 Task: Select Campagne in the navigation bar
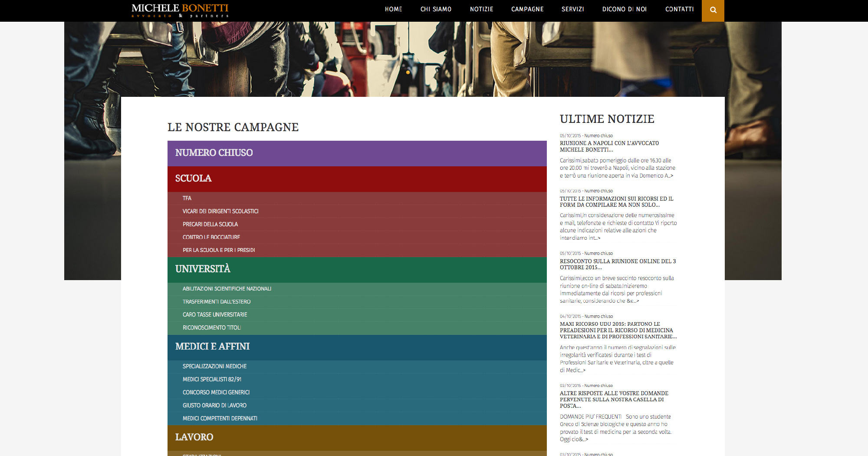(527, 9)
